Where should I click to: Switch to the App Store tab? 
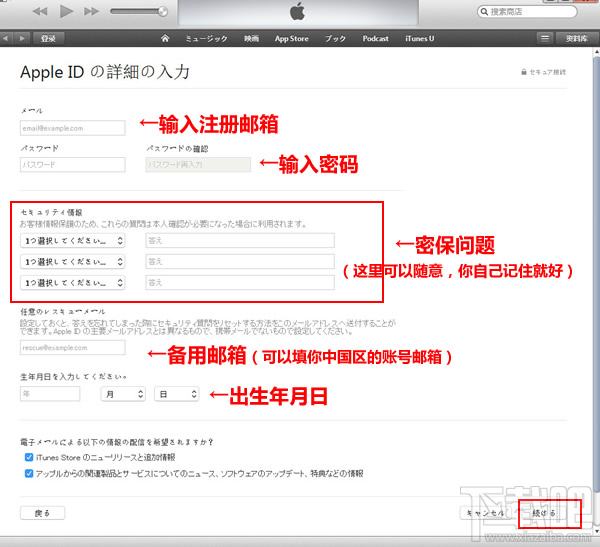pyautogui.click(x=292, y=39)
